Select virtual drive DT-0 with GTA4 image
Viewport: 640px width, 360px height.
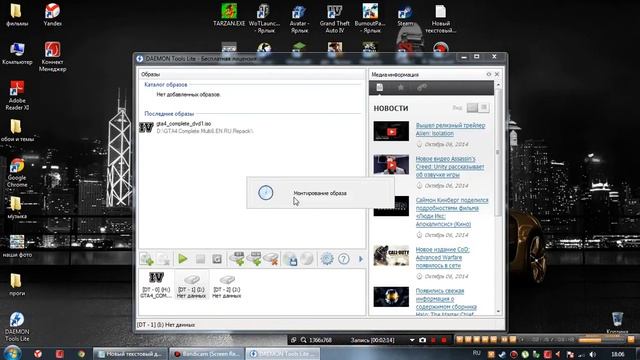[156, 285]
